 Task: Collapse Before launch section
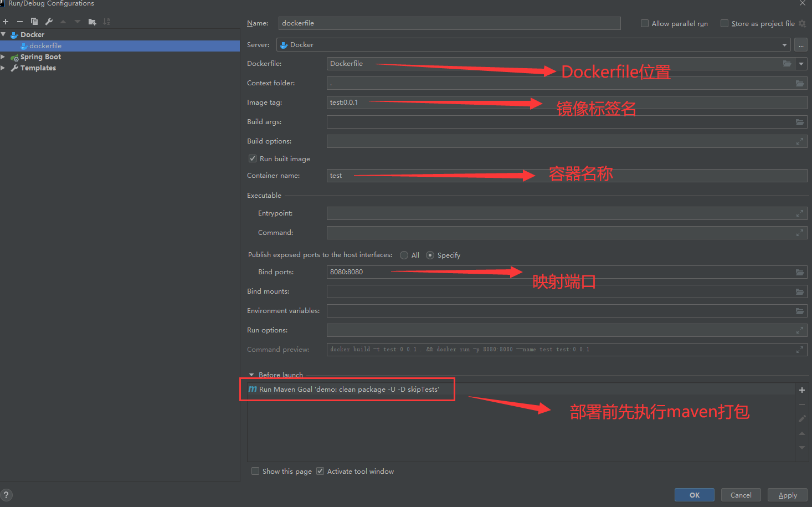251,375
